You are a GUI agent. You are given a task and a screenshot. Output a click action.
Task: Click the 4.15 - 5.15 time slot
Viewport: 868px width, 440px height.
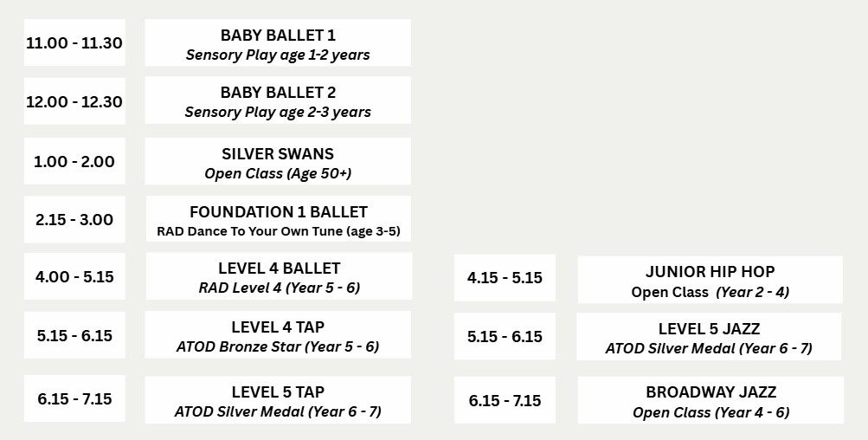tap(505, 278)
